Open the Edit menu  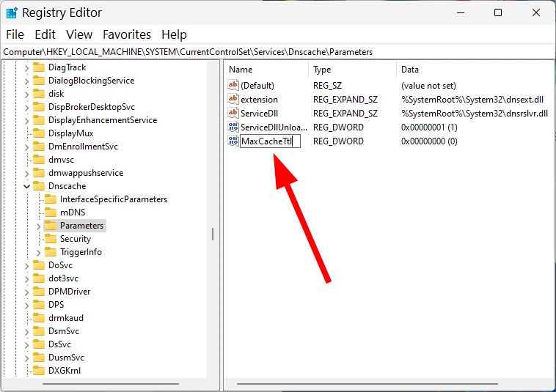tap(45, 34)
